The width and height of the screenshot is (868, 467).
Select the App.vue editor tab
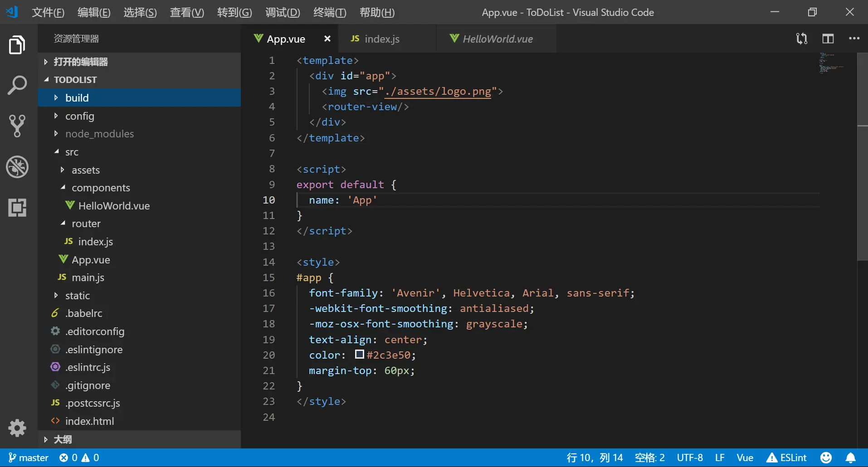coord(290,39)
